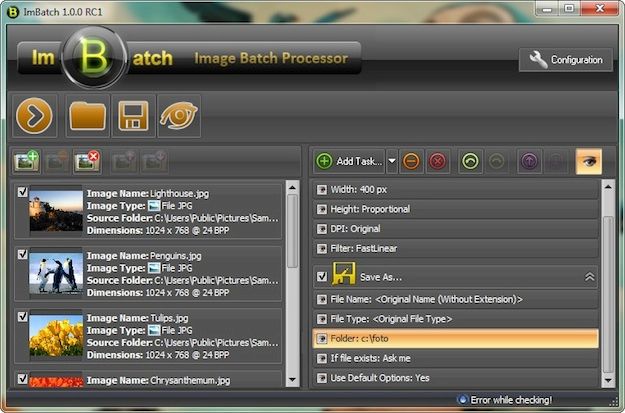This screenshot has height=413, width=625.
Task: Click the DPI parameter edit icon
Action: [322, 229]
